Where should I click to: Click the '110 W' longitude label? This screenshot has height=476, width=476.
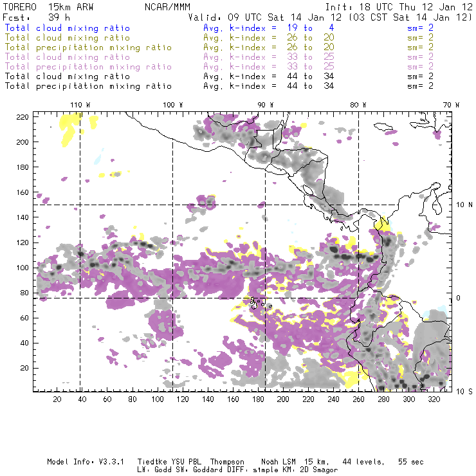tap(80, 105)
